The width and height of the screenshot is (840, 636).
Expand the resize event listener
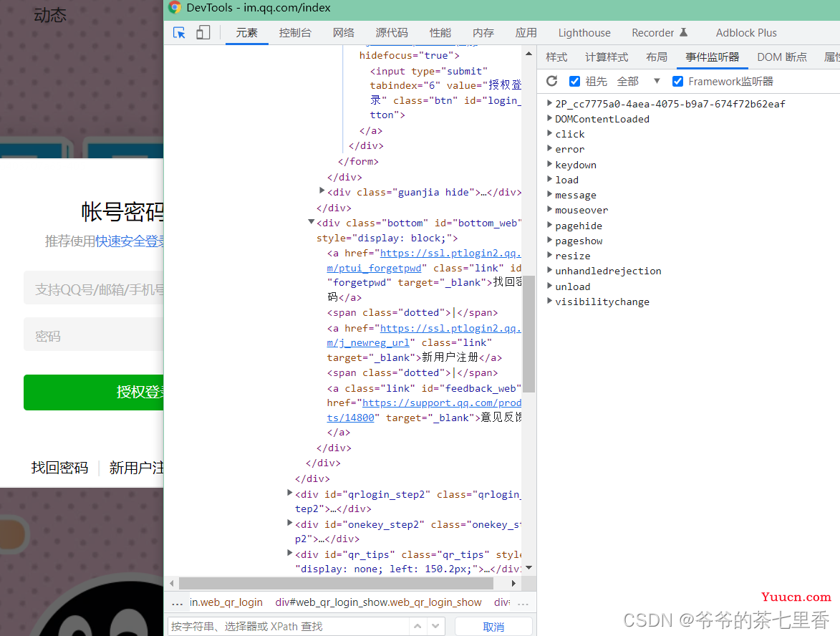click(x=550, y=255)
